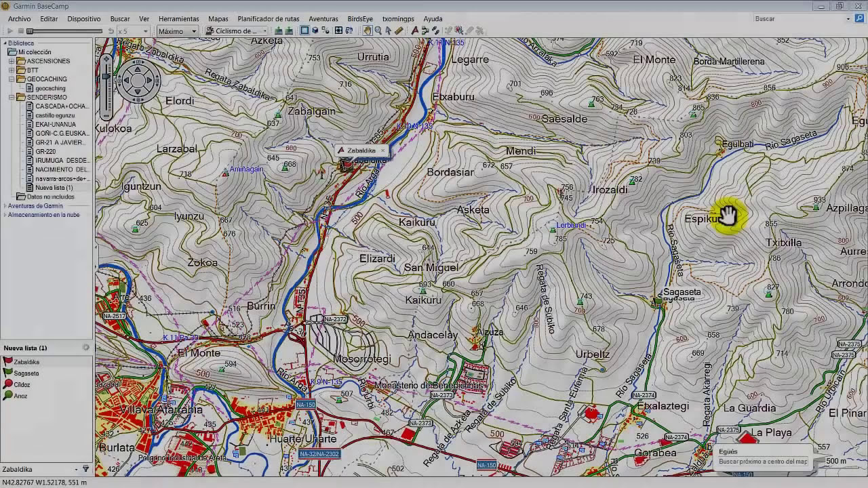The height and width of the screenshot is (488, 868).
Task: Select the Measure ruler tool
Action: pyautogui.click(x=399, y=30)
